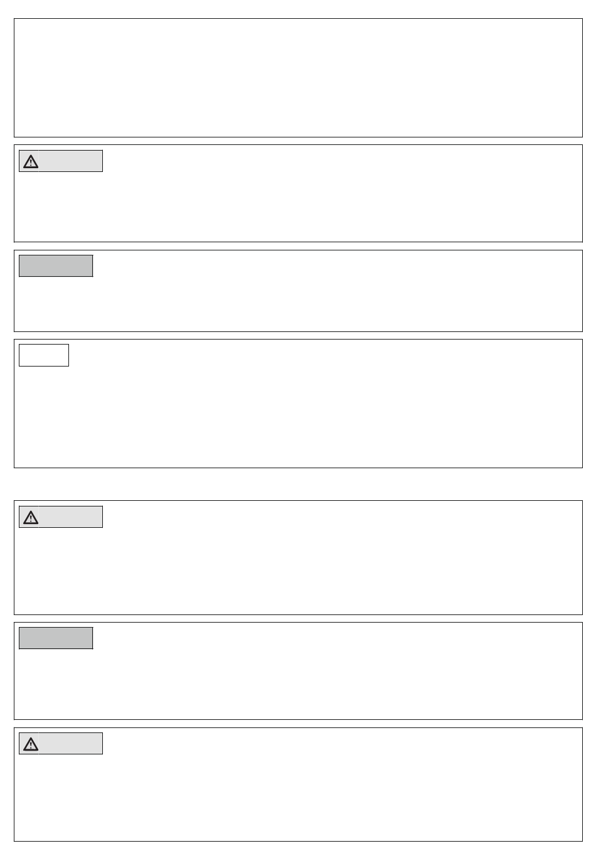Click the body area under the small white label box
The height and width of the screenshot is (868, 596).
pyautogui.click(x=298, y=416)
